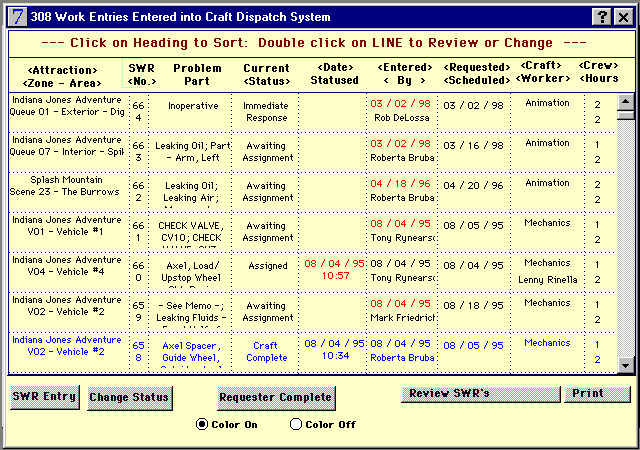Sort by Current Status column heading
Image resolution: width=640 pixels, height=450 pixels.
pos(266,74)
